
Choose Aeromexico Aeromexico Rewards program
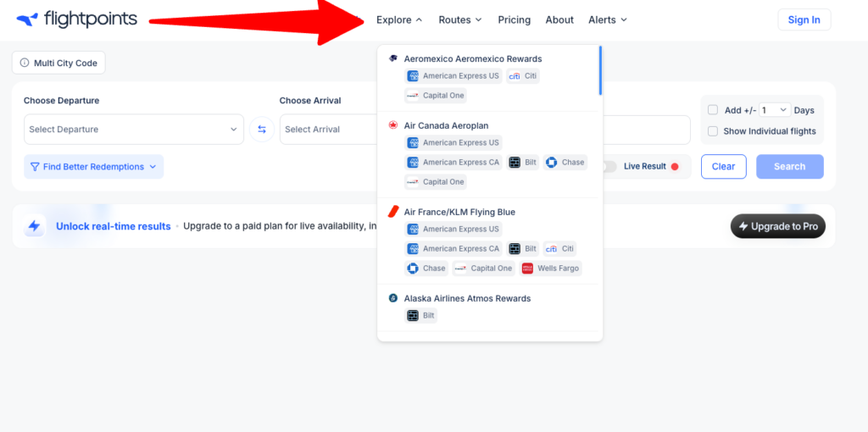pyautogui.click(x=473, y=58)
